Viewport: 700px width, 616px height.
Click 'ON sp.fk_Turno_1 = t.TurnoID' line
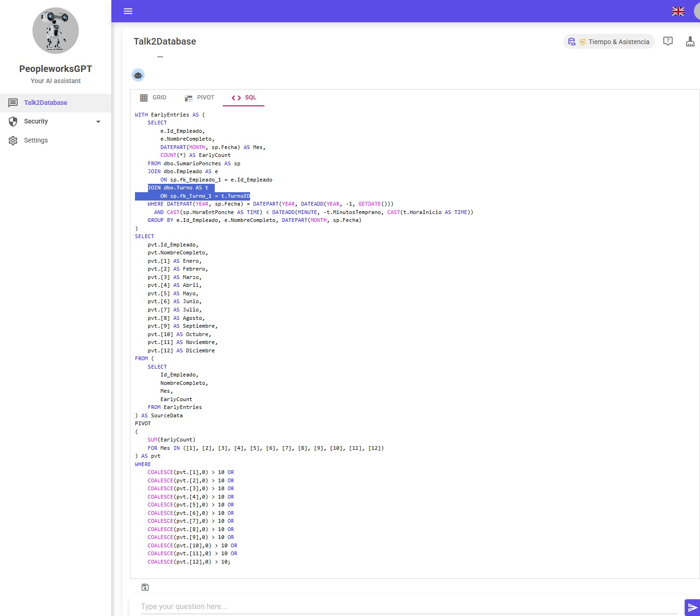[x=205, y=196]
